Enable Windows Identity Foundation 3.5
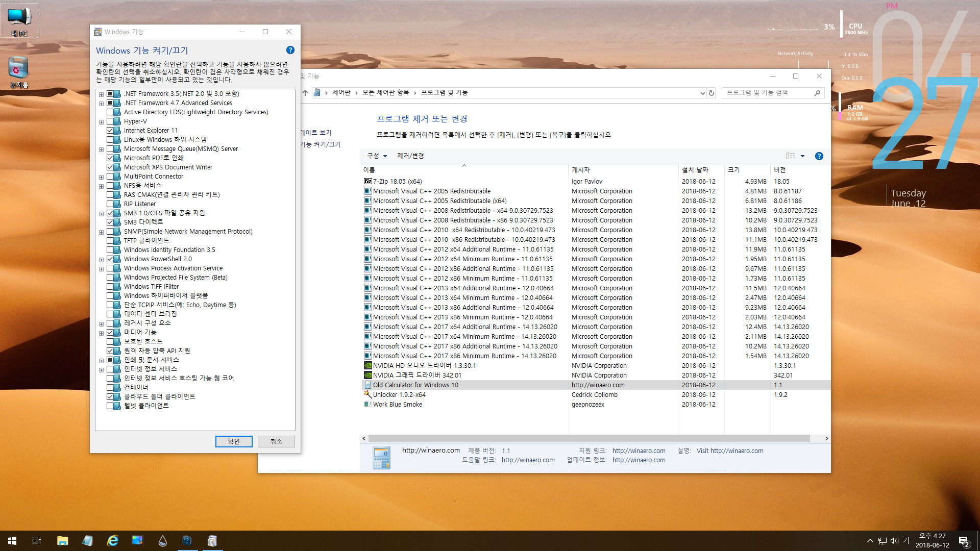Image resolution: width=980 pixels, height=551 pixels. tap(110, 250)
